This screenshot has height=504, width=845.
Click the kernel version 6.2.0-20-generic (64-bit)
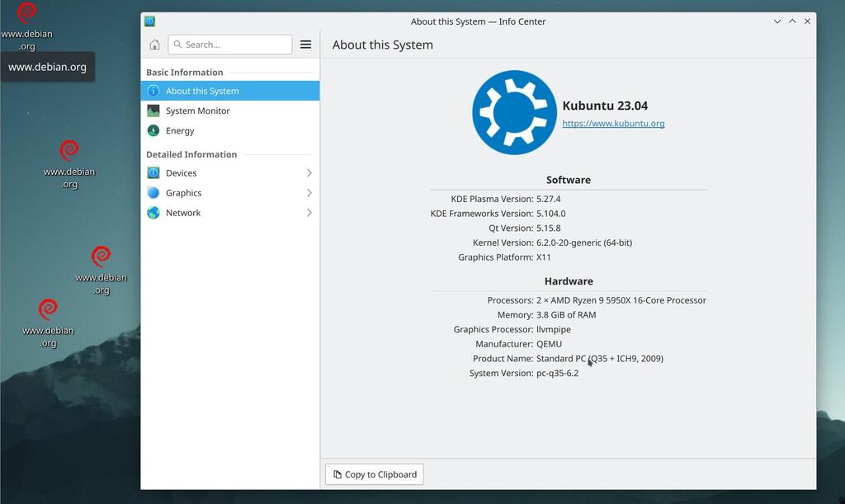pyautogui.click(x=584, y=243)
